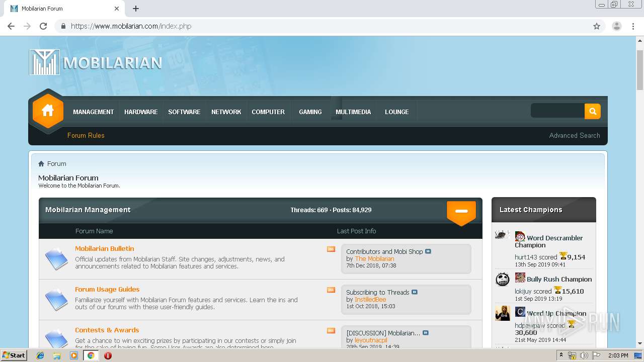The image size is (644, 362).
Task: Click RSS feed icon for Mobilarian Bulletin
Action: pos(331,249)
